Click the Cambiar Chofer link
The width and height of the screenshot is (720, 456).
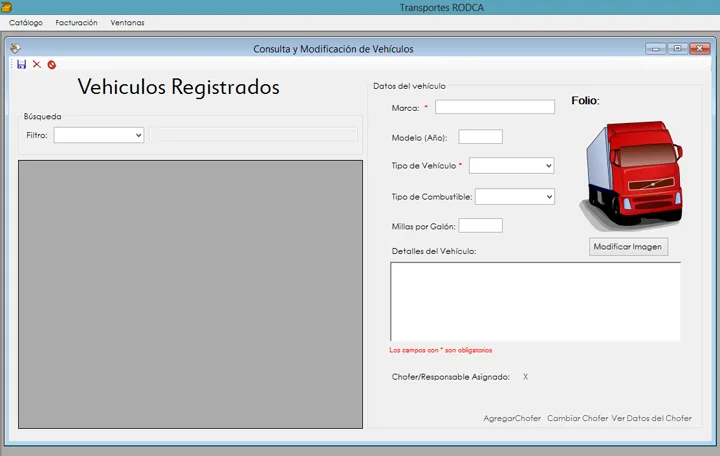point(577,418)
